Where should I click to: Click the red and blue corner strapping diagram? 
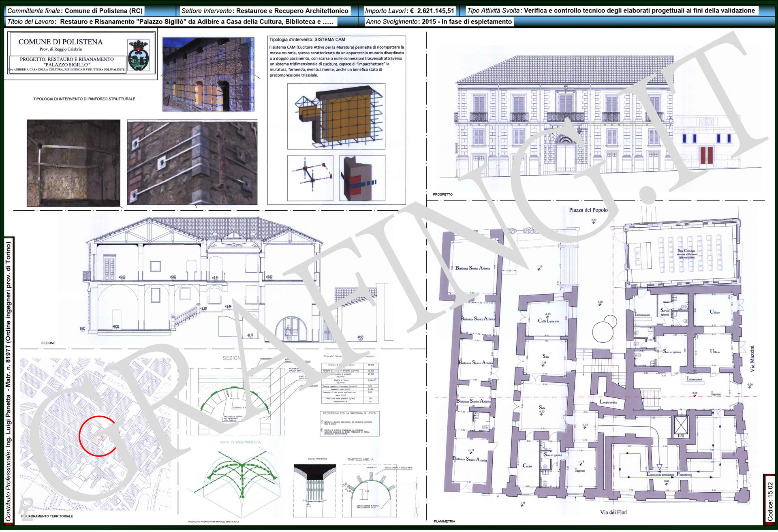(361, 178)
